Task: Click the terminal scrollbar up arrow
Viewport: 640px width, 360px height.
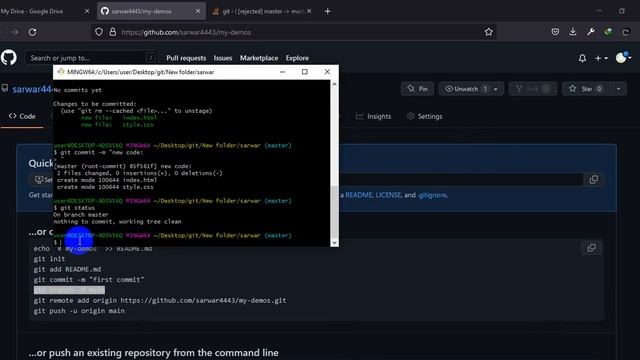Action: click(334, 84)
